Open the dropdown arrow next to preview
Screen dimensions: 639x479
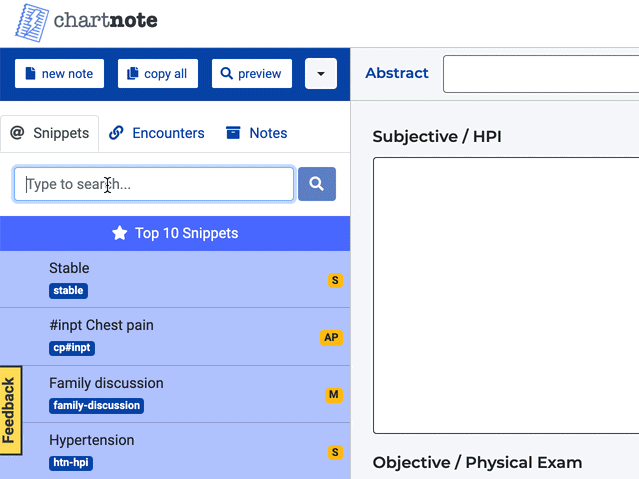(321, 73)
